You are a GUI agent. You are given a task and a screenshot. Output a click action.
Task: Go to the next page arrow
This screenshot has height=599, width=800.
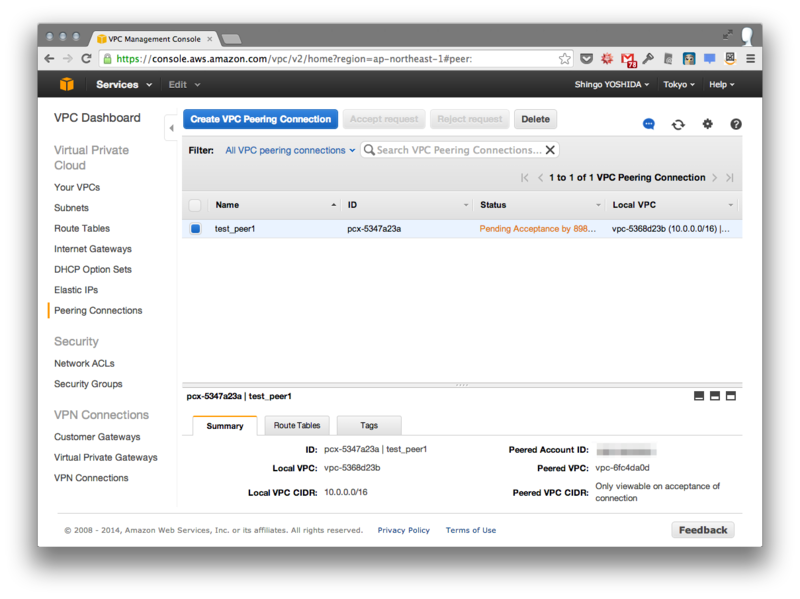coord(715,178)
